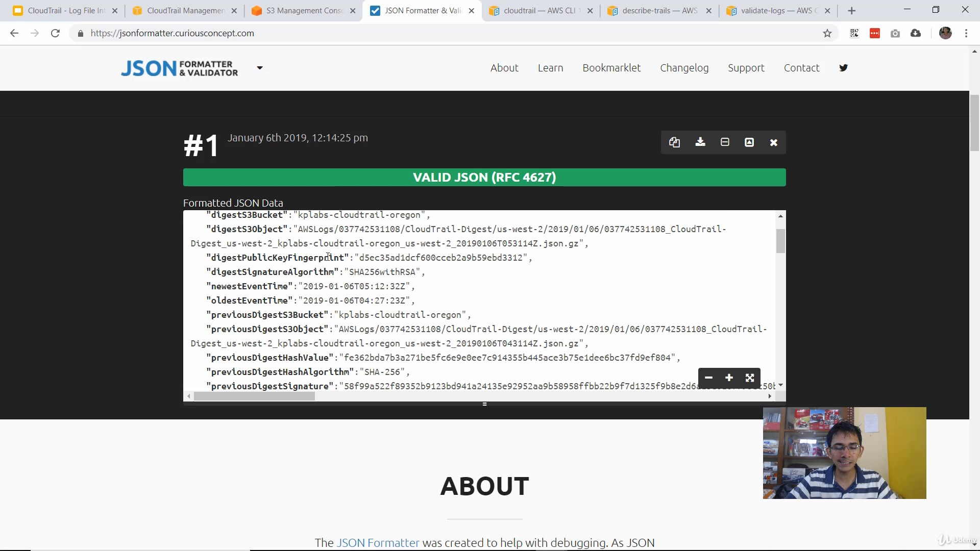This screenshot has width=980, height=551.
Task: Click the January 6th 2019 timestamp
Action: pyautogui.click(x=298, y=138)
